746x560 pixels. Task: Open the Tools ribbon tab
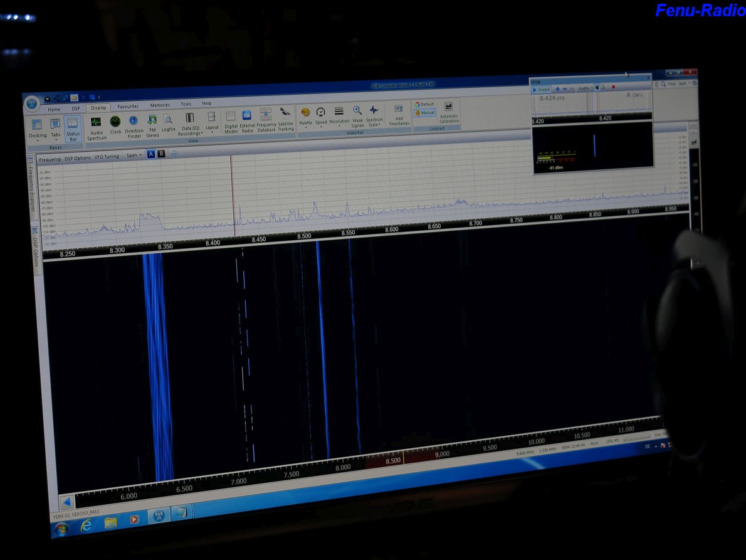coord(186,103)
